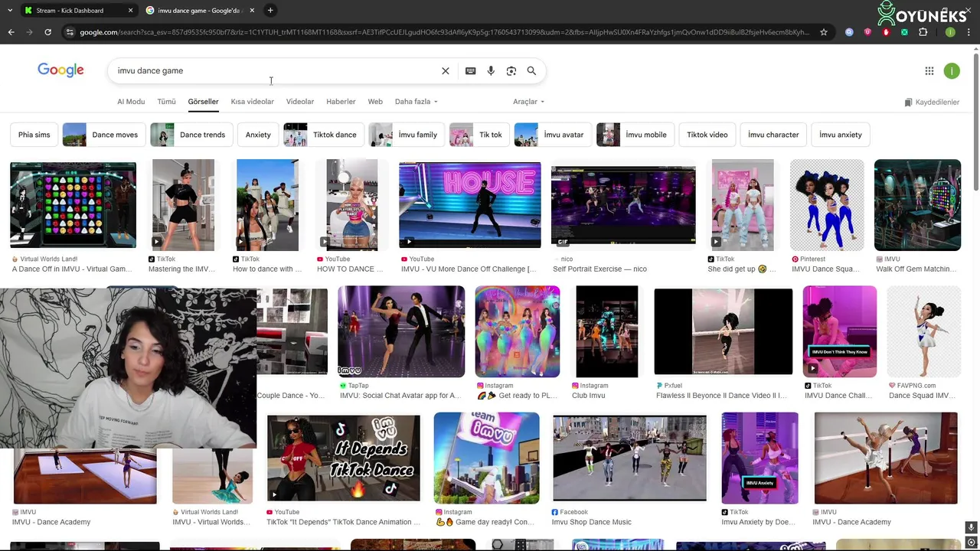Screen dimensions: 980x551
Task: Filter by the İmvu avatar chip
Action: point(553,135)
